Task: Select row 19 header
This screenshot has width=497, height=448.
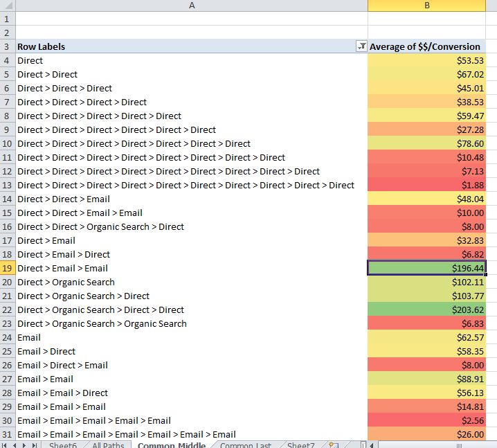Action: tap(7, 268)
